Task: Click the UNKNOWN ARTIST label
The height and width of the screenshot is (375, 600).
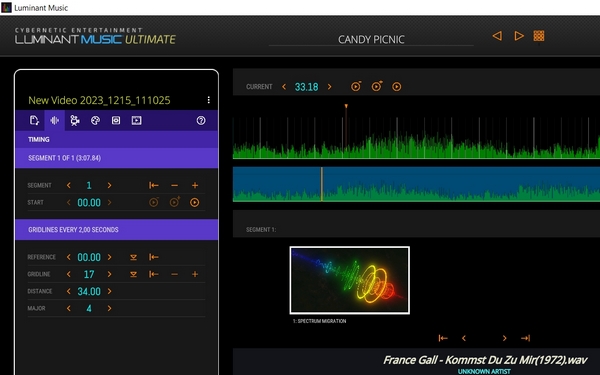Action: [484, 371]
